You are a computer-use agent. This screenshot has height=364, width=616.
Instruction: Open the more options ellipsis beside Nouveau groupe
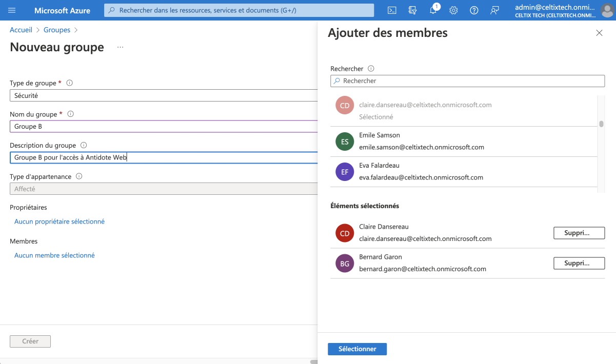[x=120, y=47]
